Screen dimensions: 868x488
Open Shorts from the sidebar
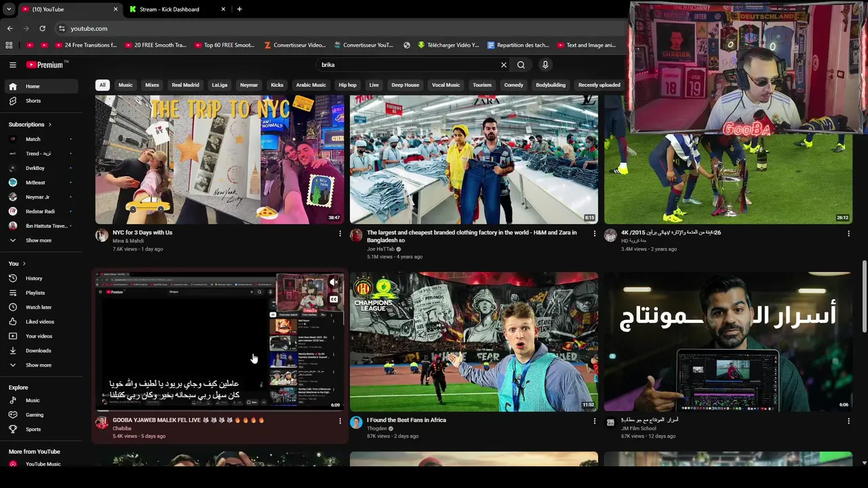(x=40, y=101)
